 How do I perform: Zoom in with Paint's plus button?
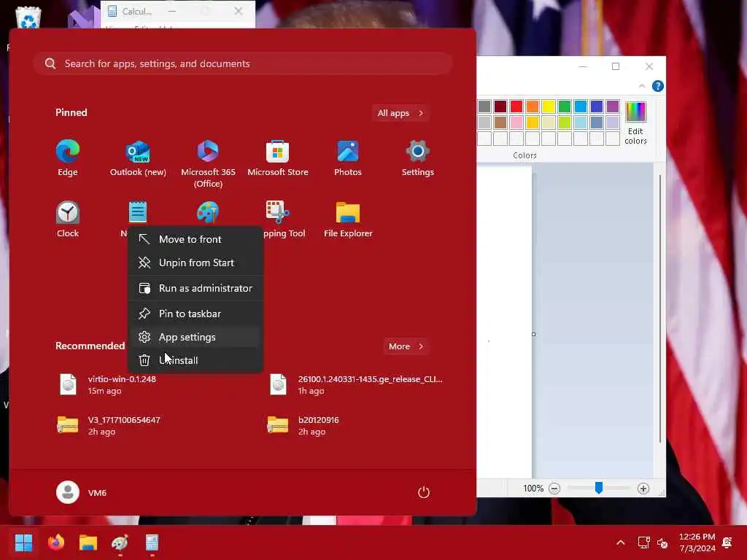[643, 489]
